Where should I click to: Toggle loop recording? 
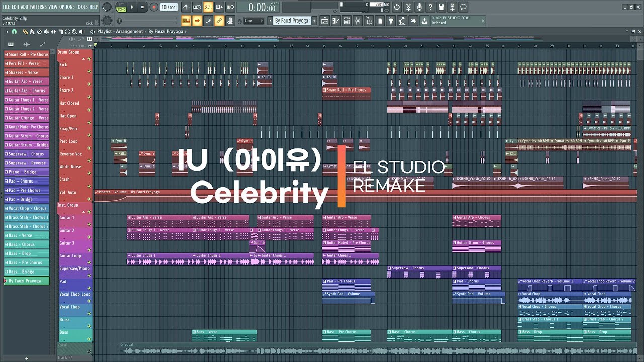230,7
